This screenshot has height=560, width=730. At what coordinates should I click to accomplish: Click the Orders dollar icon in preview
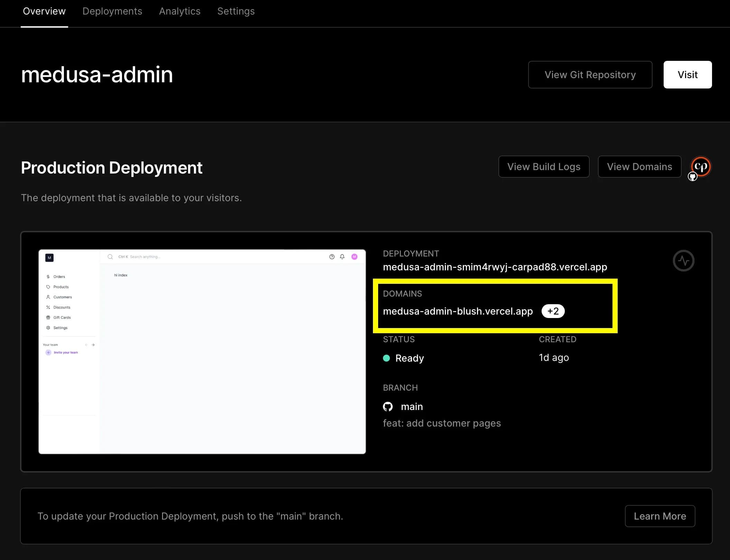[x=48, y=277]
